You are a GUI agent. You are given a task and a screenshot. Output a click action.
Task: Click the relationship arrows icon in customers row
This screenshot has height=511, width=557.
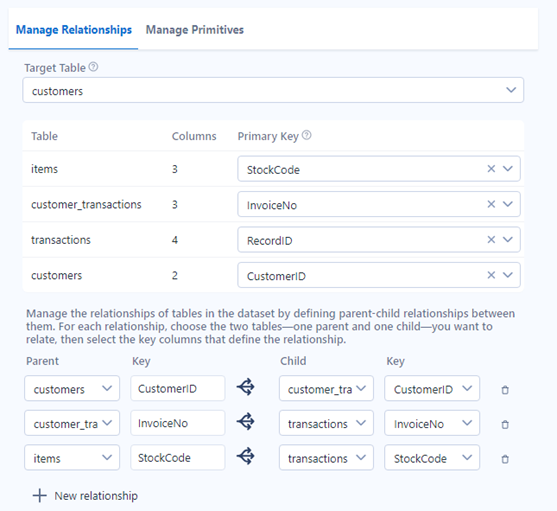pos(245,387)
